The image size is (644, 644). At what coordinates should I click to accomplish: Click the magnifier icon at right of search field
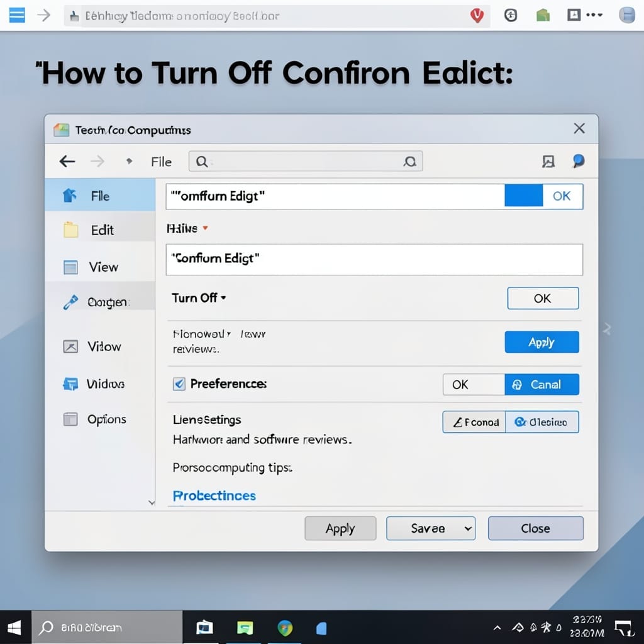point(409,162)
